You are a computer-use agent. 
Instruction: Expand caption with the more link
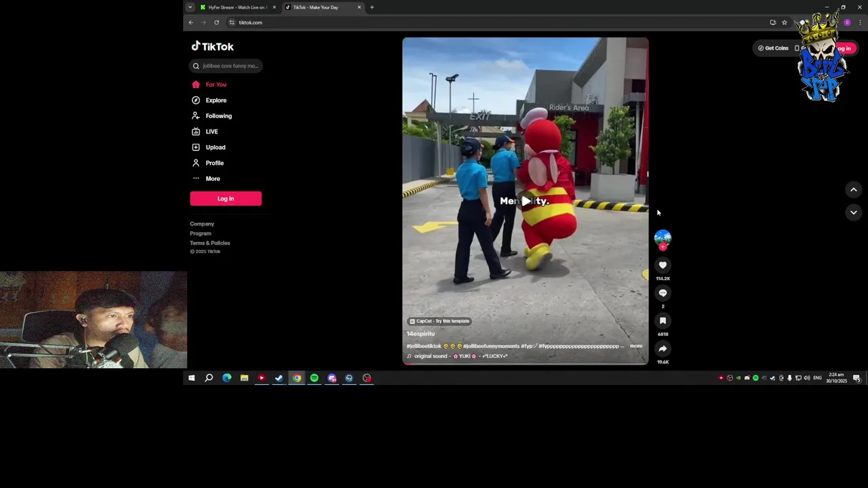pyautogui.click(x=636, y=346)
